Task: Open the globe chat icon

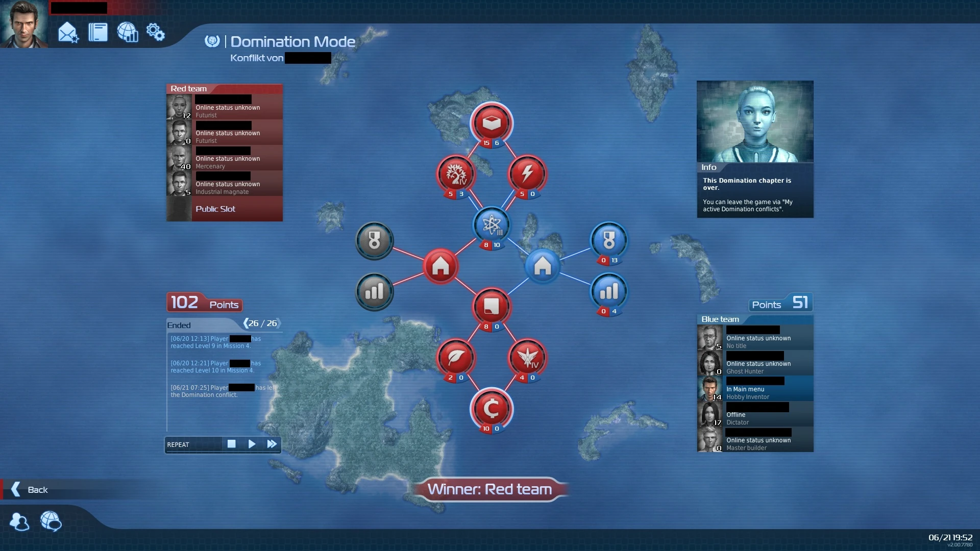Action: click(x=51, y=521)
